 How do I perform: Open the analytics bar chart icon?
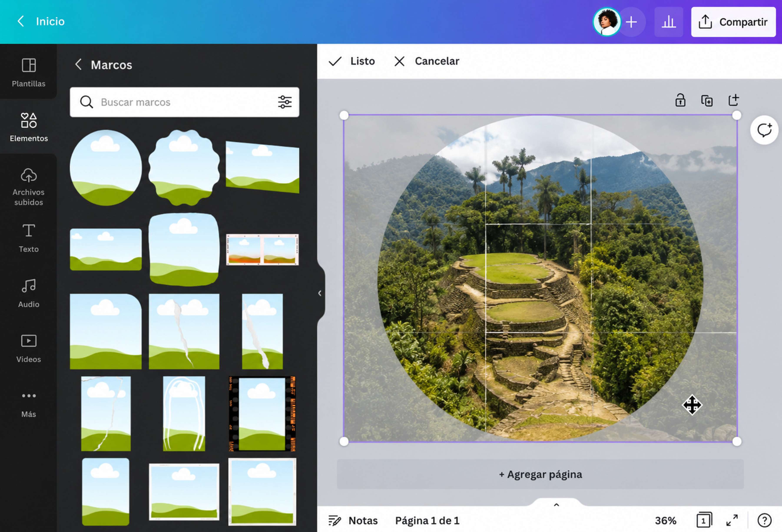click(x=669, y=22)
